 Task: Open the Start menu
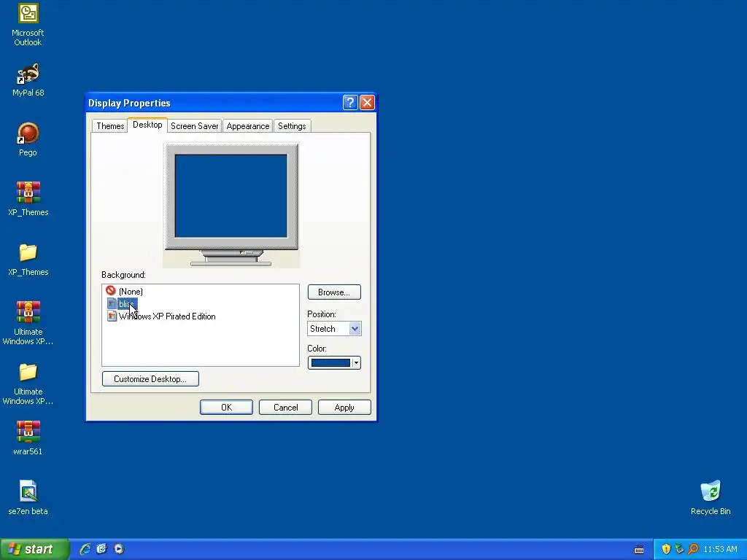35,549
